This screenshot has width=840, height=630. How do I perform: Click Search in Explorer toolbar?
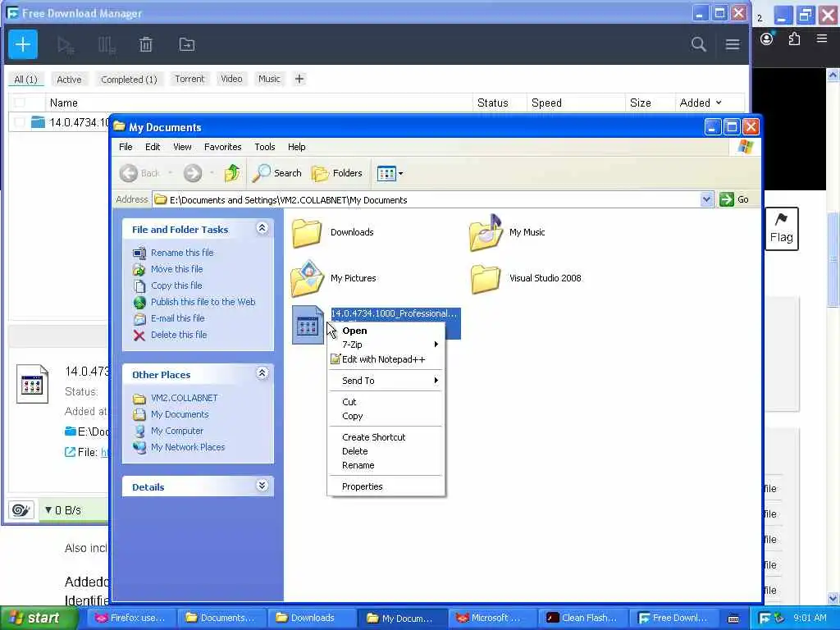[276, 173]
